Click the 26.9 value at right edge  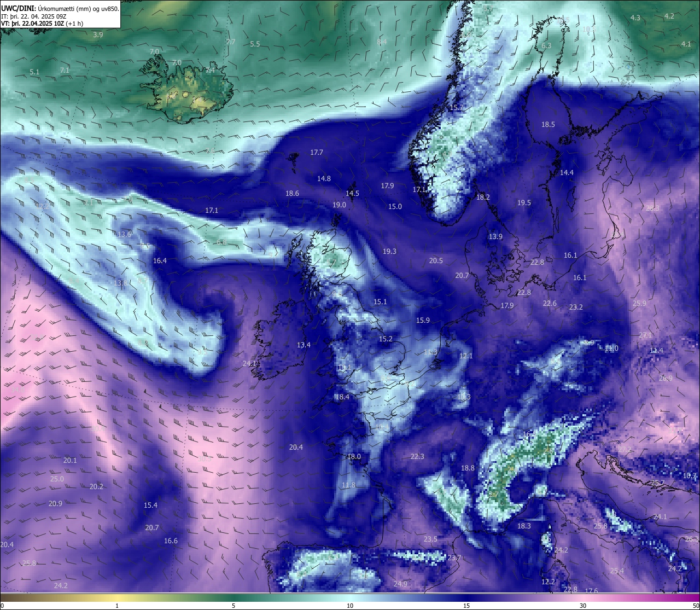click(666, 379)
